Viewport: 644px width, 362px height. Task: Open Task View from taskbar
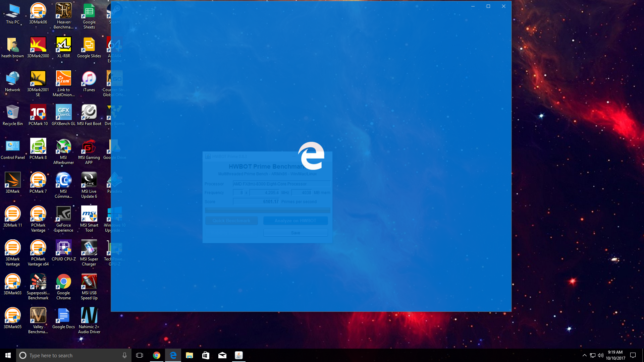tap(140, 355)
